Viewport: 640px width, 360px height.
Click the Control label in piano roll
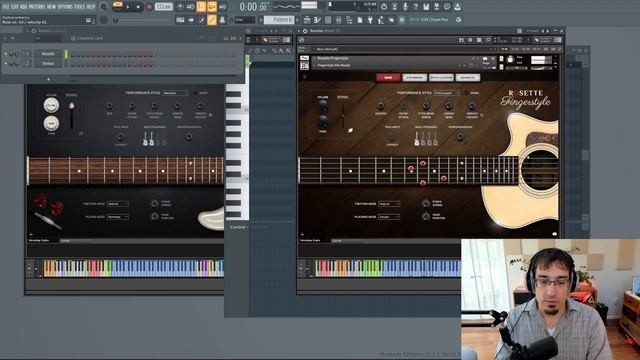[238, 227]
